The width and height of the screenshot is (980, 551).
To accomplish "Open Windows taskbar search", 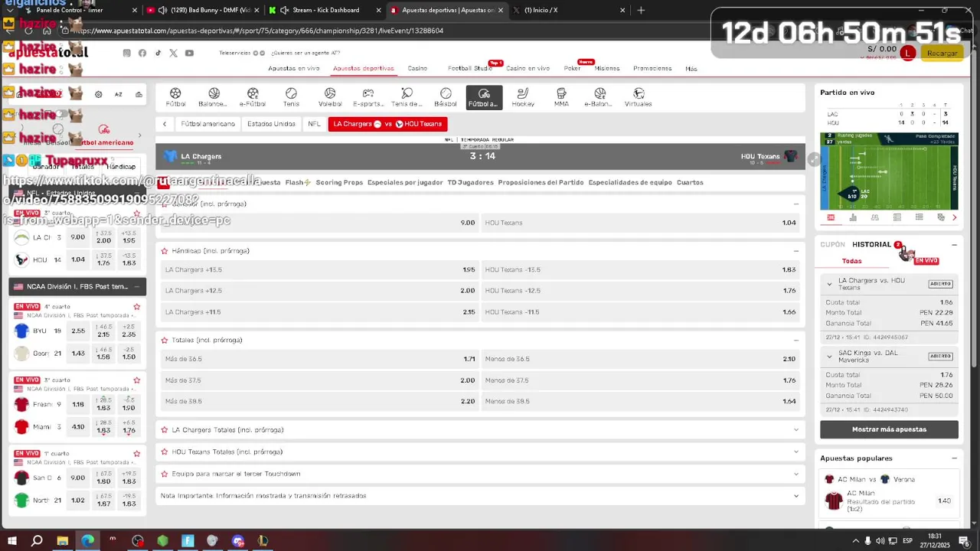I will coord(37,541).
